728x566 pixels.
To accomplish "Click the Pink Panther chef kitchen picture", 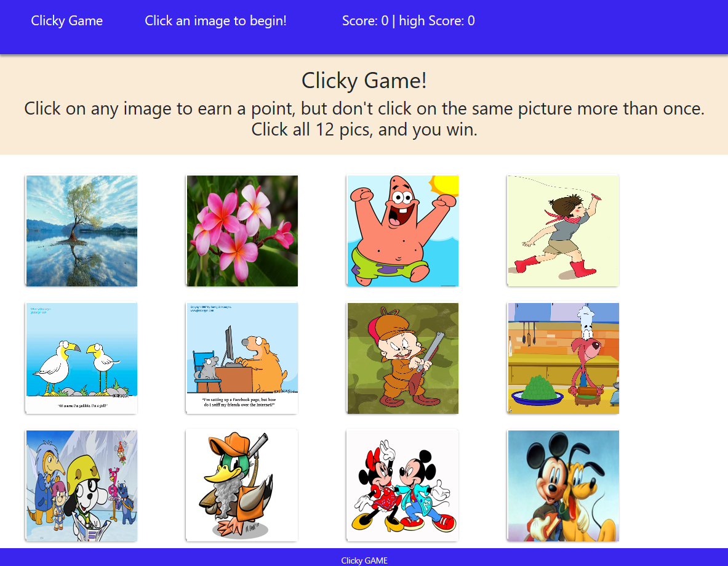I will [563, 358].
